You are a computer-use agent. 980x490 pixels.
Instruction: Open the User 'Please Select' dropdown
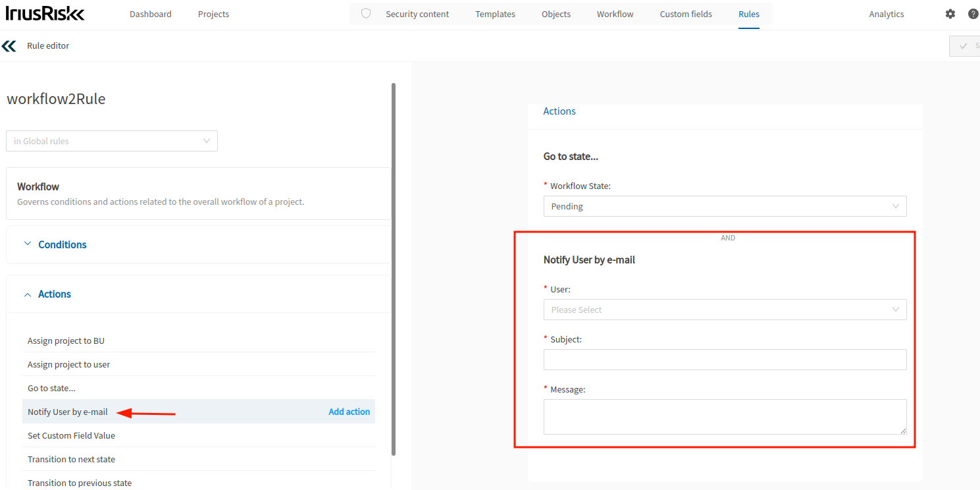[725, 310]
